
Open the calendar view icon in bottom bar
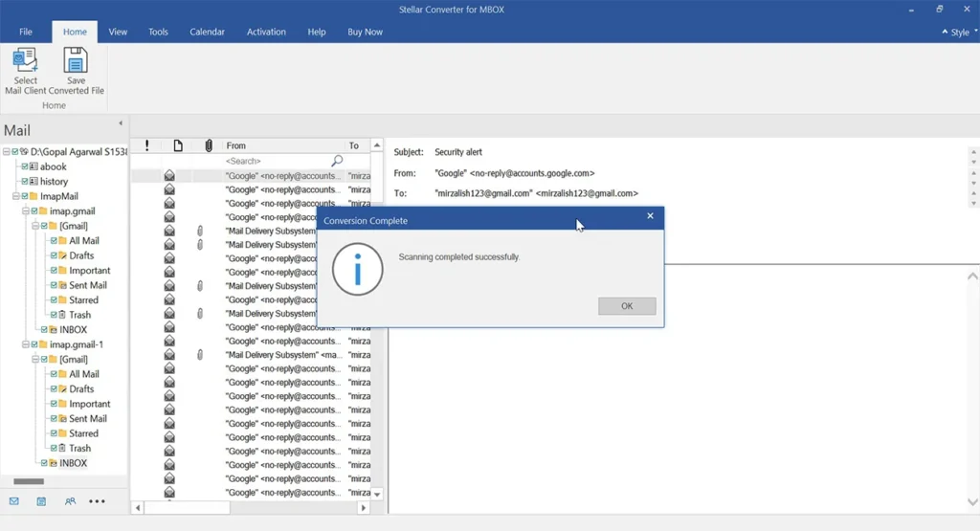click(41, 501)
